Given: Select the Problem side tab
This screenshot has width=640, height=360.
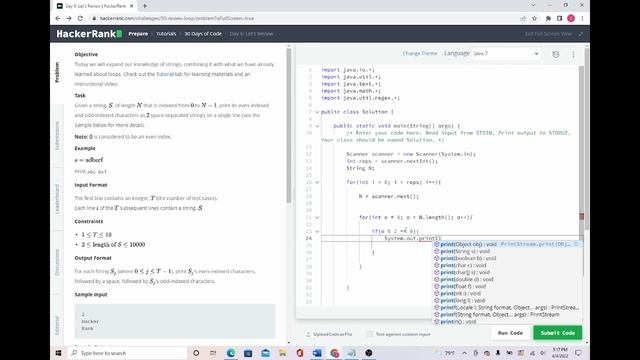Looking at the screenshot, I should [x=57, y=73].
